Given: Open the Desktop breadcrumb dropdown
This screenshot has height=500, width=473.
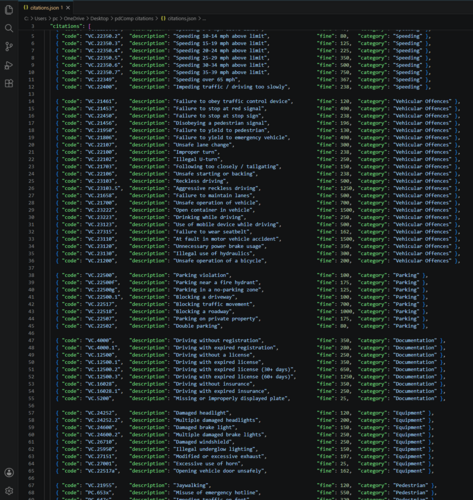Looking at the screenshot, I should click(99, 19).
